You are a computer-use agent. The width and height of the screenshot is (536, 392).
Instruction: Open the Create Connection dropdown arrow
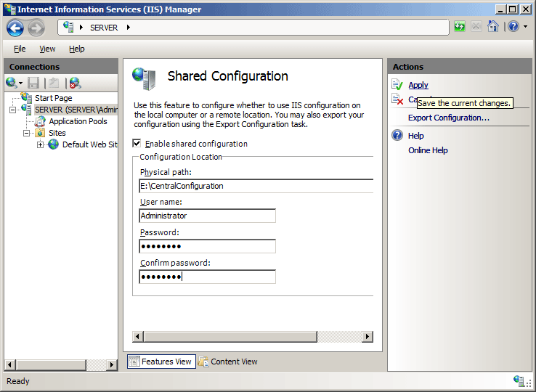(x=20, y=83)
